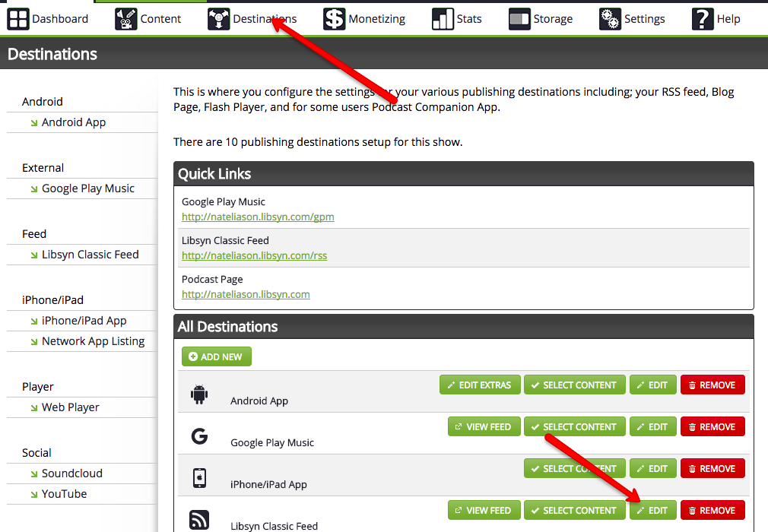Image resolution: width=768 pixels, height=532 pixels.
Task: Click Select Content for Android App
Action: pyautogui.click(x=575, y=385)
